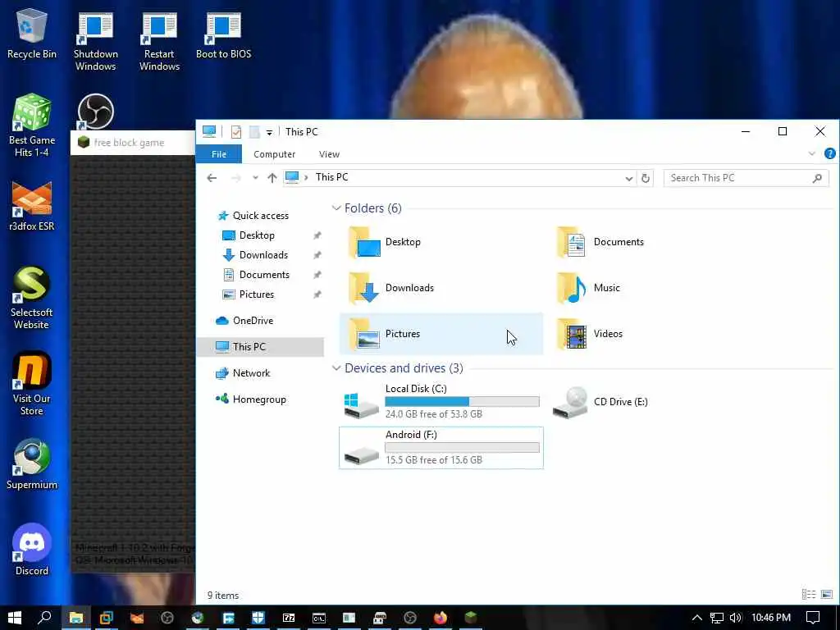Select the Shutdown Windows desktop shortcut

pos(95,42)
